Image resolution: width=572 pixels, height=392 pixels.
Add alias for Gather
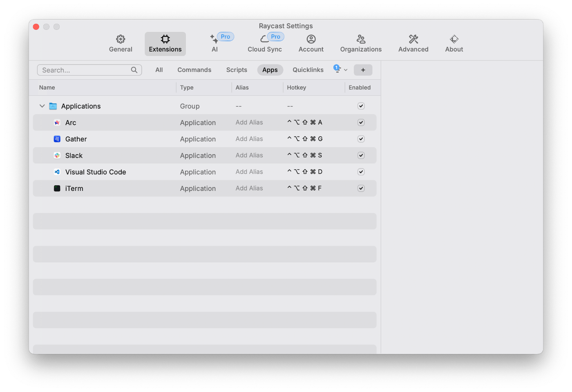249,139
